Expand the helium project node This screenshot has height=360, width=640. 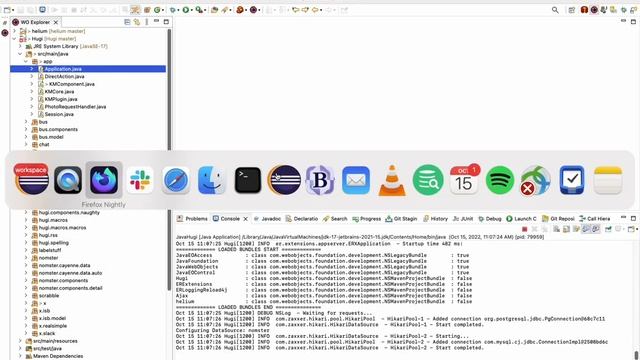pos(15,31)
